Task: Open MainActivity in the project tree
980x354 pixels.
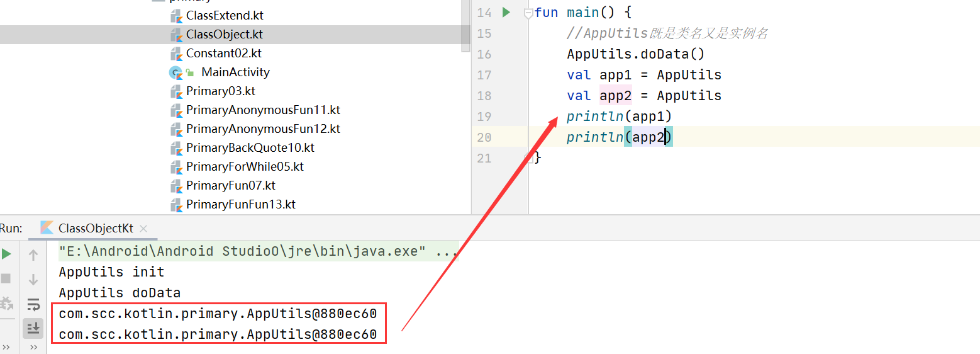Action: 235,72
